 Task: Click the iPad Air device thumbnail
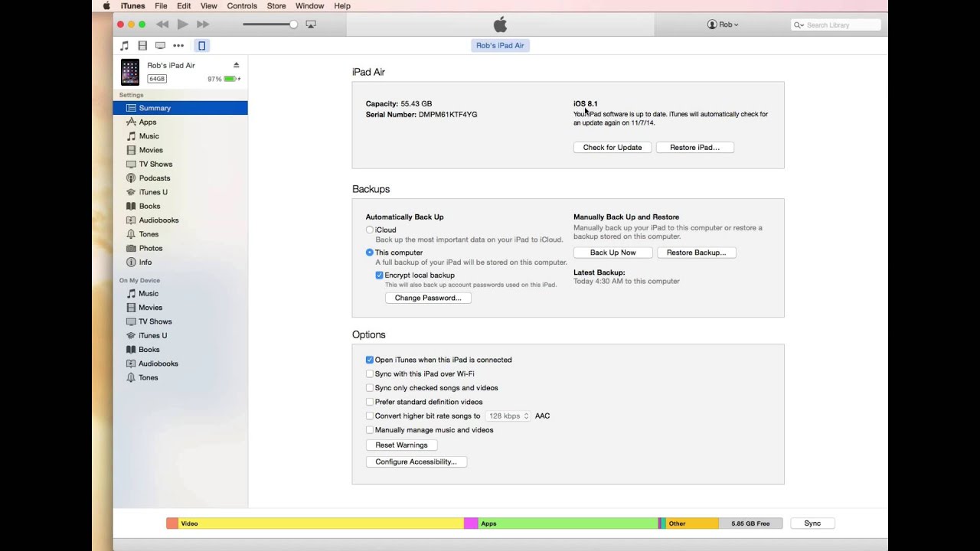pyautogui.click(x=130, y=72)
